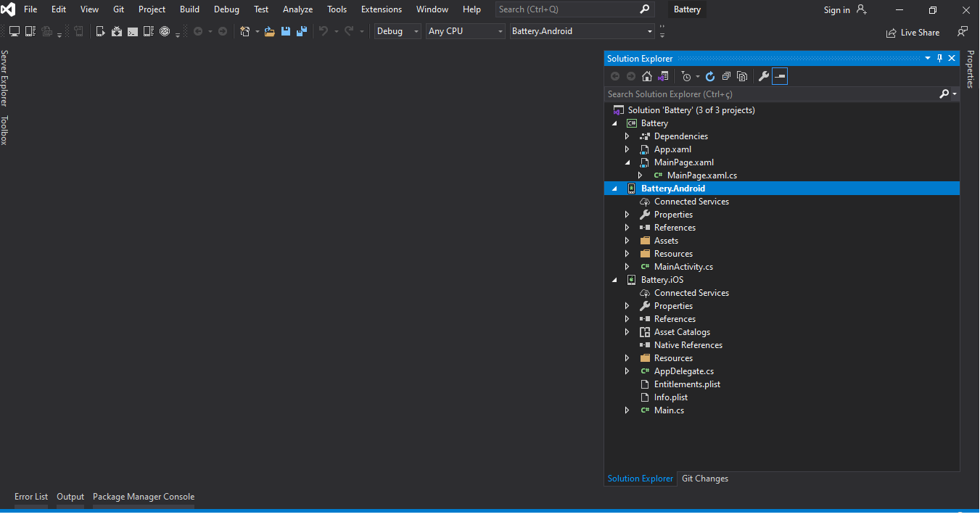Image resolution: width=980 pixels, height=517 pixels.
Task: Open the solution configuration dropdown showing Debug
Action: 397,31
